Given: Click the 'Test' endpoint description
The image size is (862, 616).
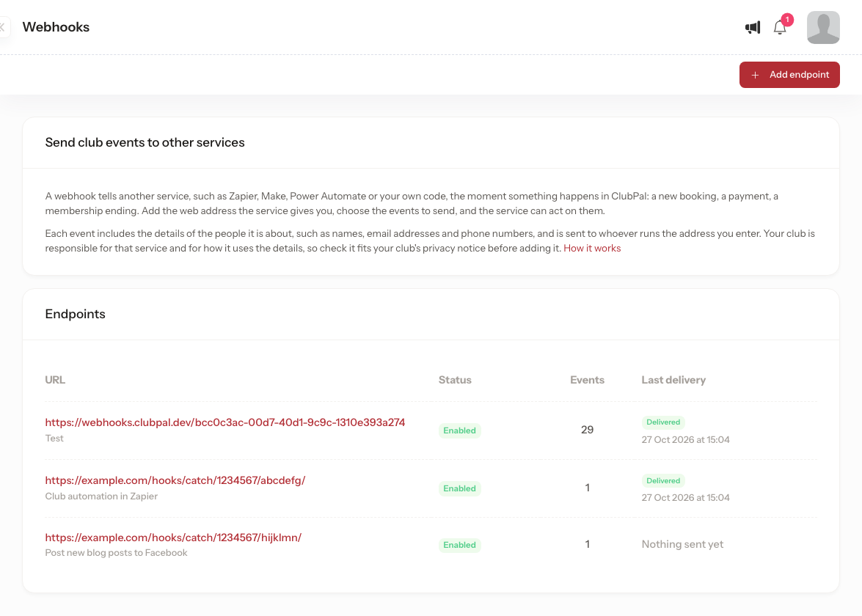Looking at the screenshot, I should pyautogui.click(x=54, y=439).
